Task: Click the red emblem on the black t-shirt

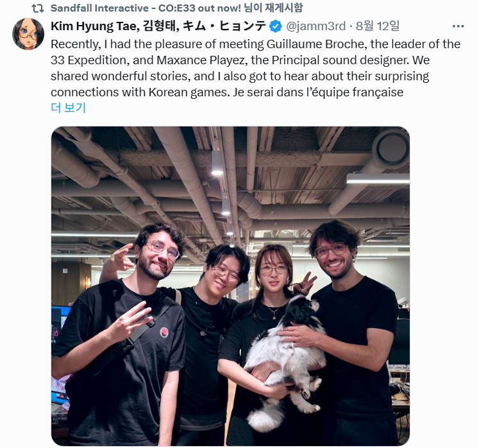Action: (x=165, y=332)
